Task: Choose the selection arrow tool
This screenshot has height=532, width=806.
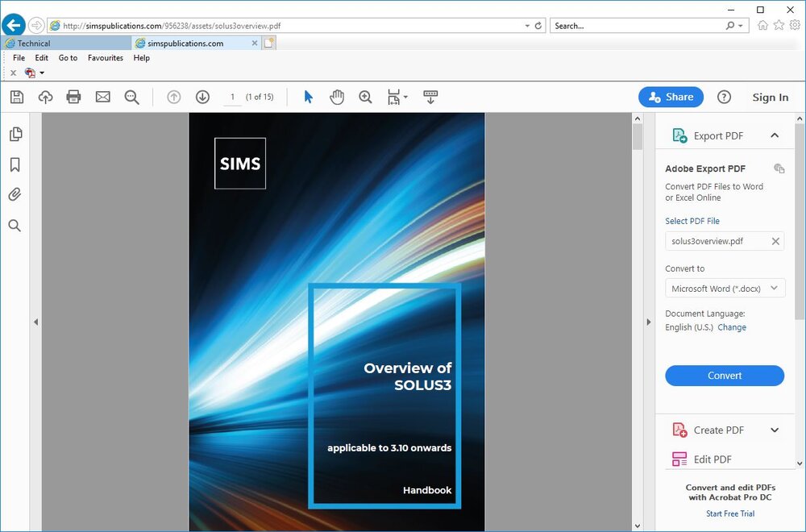Action: point(309,97)
